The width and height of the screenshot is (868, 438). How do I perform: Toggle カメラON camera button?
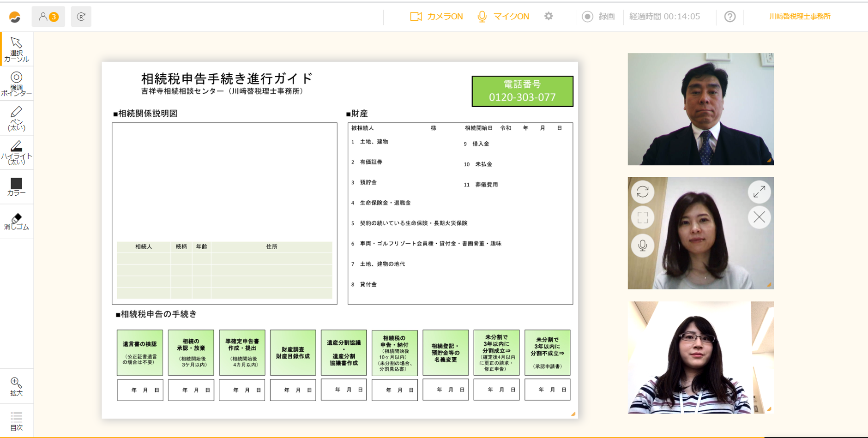click(436, 17)
